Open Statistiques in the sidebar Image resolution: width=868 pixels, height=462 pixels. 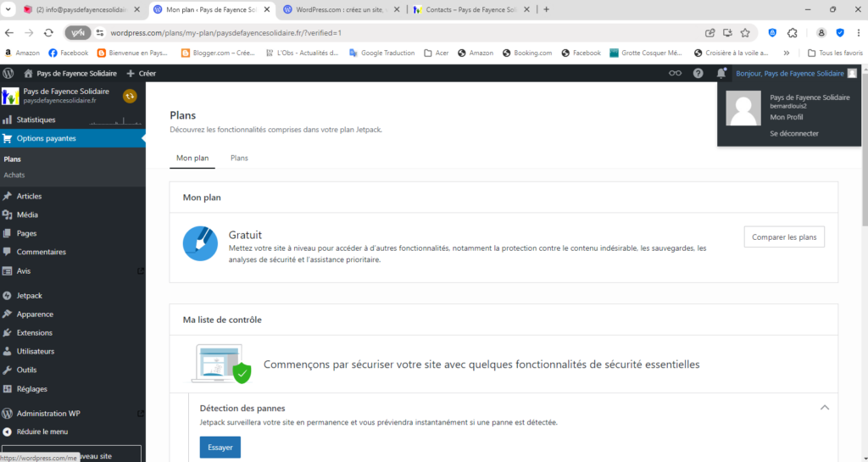pyautogui.click(x=36, y=120)
